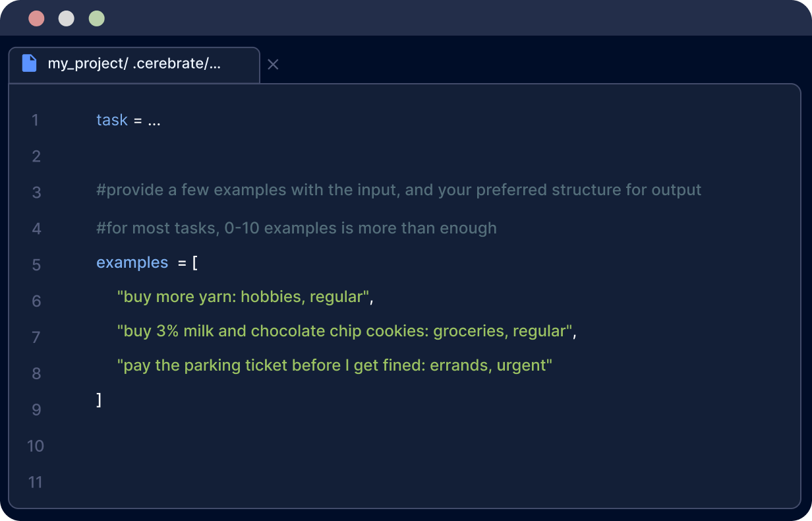Click line number 1 in the gutter
The width and height of the screenshot is (812, 521).
(x=35, y=120)
